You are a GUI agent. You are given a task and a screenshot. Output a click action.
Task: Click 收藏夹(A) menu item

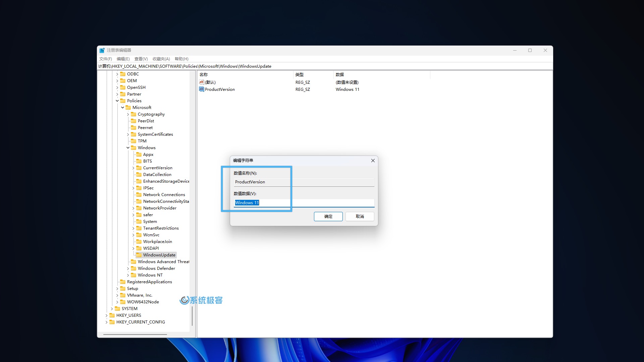click(x=161, y=58)
